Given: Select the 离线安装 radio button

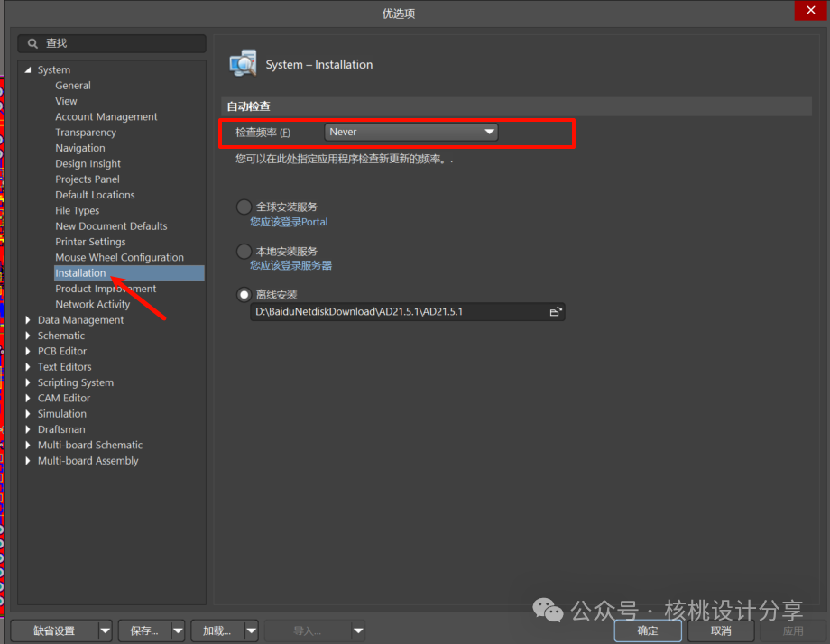Looking at the screenshot, I should [x=244, y=295].
